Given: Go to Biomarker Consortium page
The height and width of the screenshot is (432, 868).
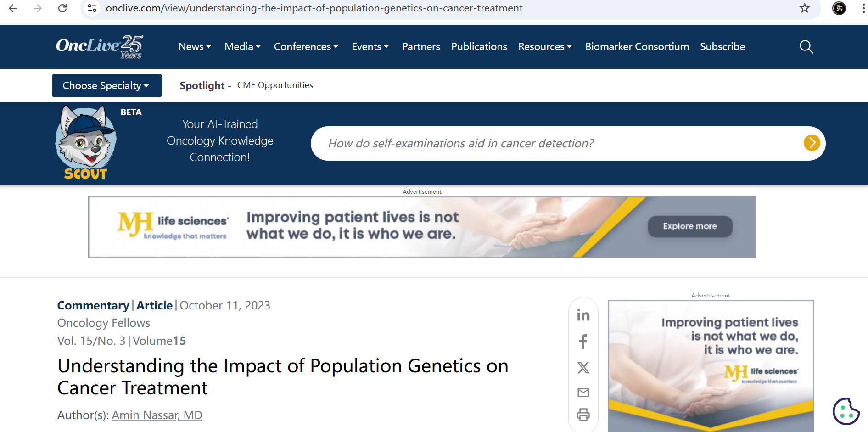Looking at the screenshot, I should click(637, 47).
